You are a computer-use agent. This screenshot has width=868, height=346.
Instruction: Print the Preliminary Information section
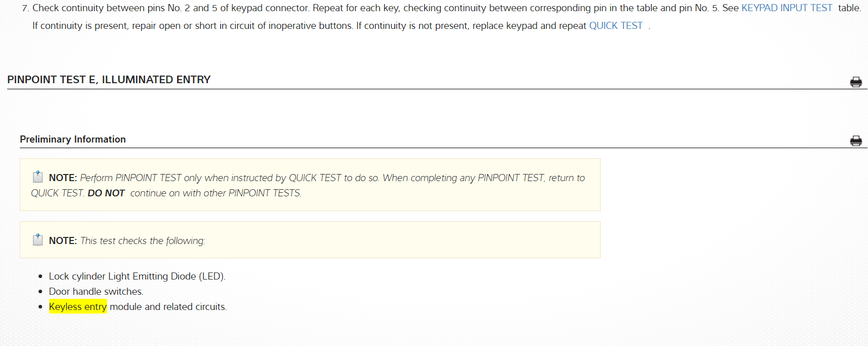(856, 141)
